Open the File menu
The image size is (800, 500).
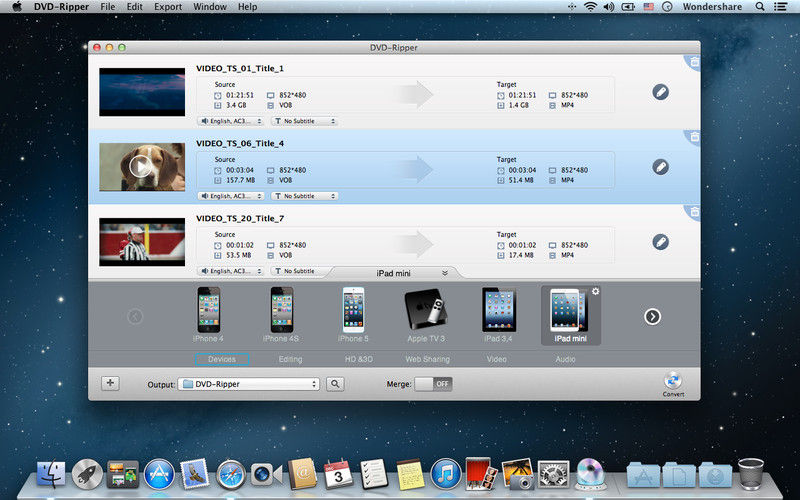tap(108, 7)
